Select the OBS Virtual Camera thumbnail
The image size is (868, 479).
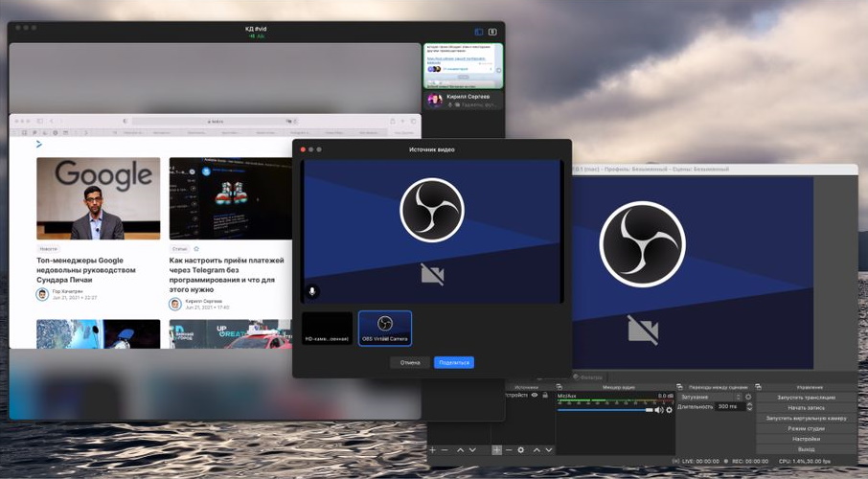pyautogui.click(x=385, y=329)
